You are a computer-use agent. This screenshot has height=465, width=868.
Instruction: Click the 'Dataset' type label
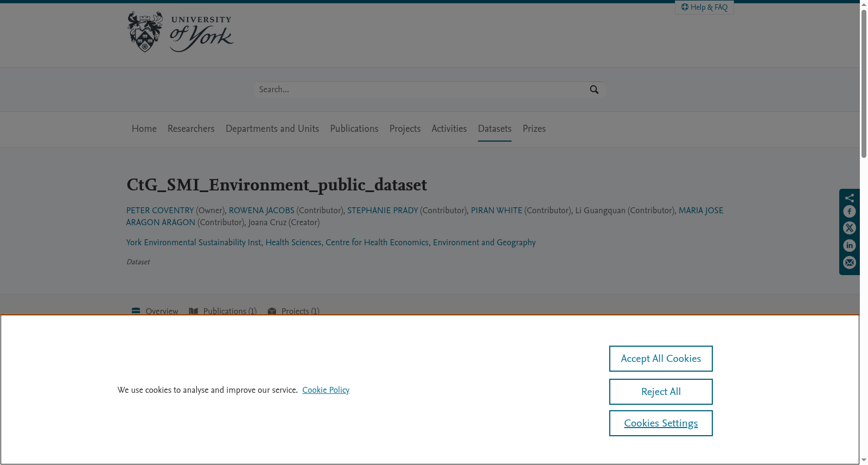click(138, 262)
